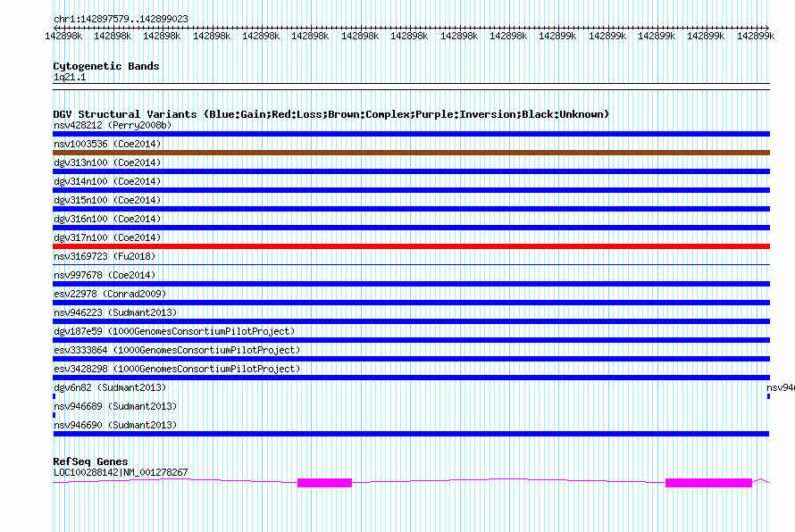Viewport: 795px width, 532px height.
Task: Click the truncated nsv94 label at right edge
Action: (x=781, y=387)
